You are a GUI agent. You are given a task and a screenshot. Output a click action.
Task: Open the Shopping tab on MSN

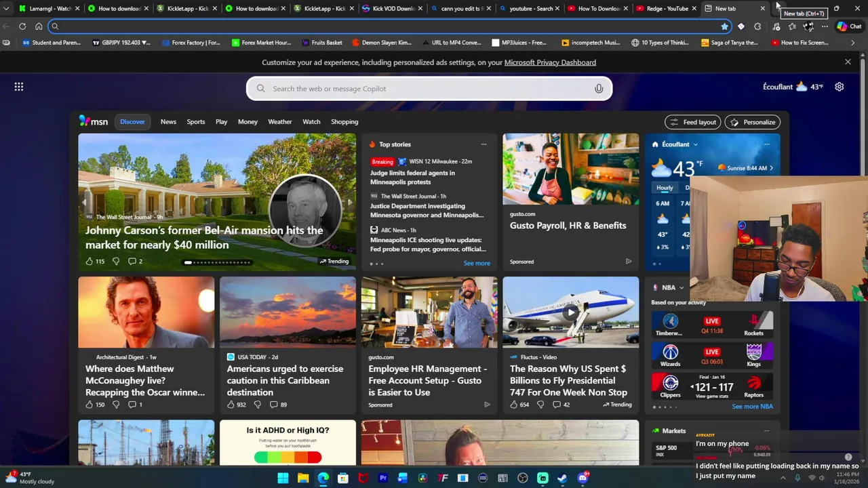[344, 122]
